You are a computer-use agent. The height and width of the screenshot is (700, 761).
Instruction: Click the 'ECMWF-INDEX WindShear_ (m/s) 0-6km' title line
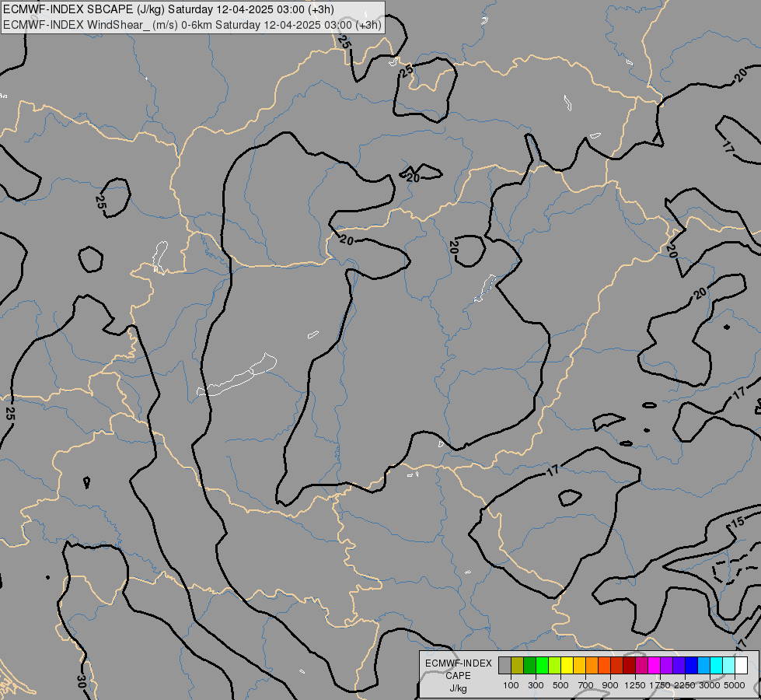point(192,25)
